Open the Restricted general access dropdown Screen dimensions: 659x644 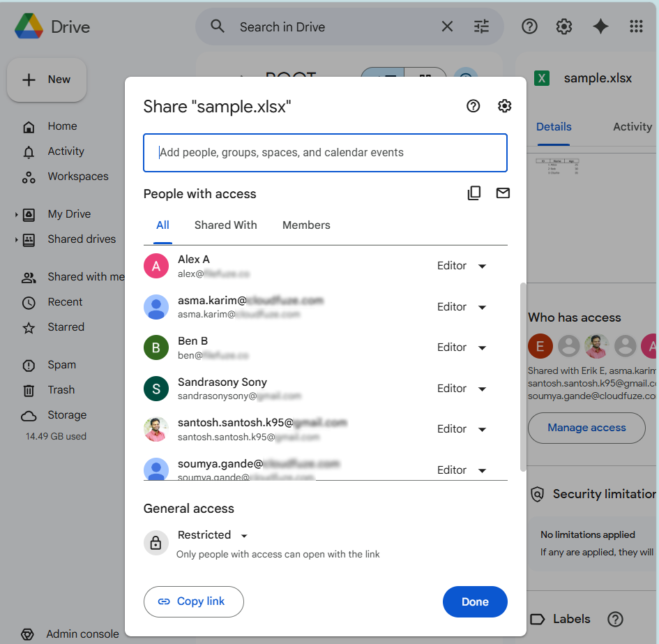coord(213,534)
